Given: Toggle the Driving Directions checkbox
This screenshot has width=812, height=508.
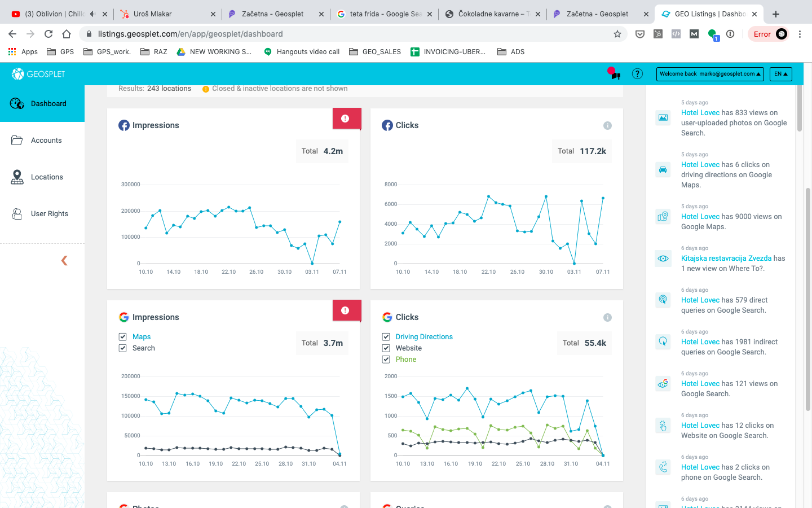Looking at the screenshot, I should (x=386, y=337).
